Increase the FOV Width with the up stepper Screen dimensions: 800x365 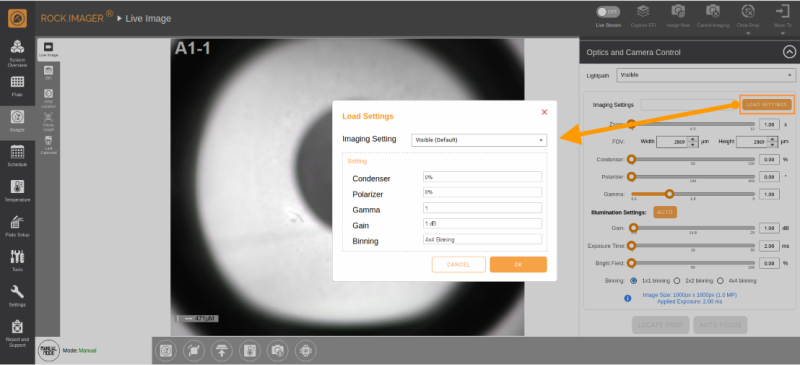pos(693,139)
